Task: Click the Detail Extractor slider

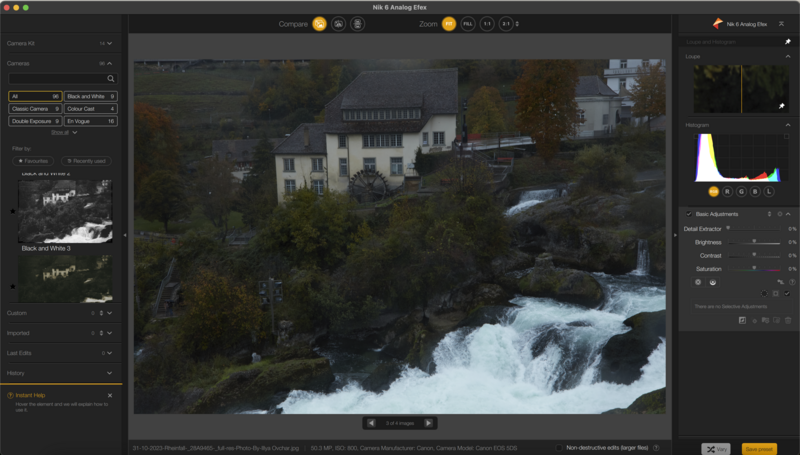Action: 754,229
